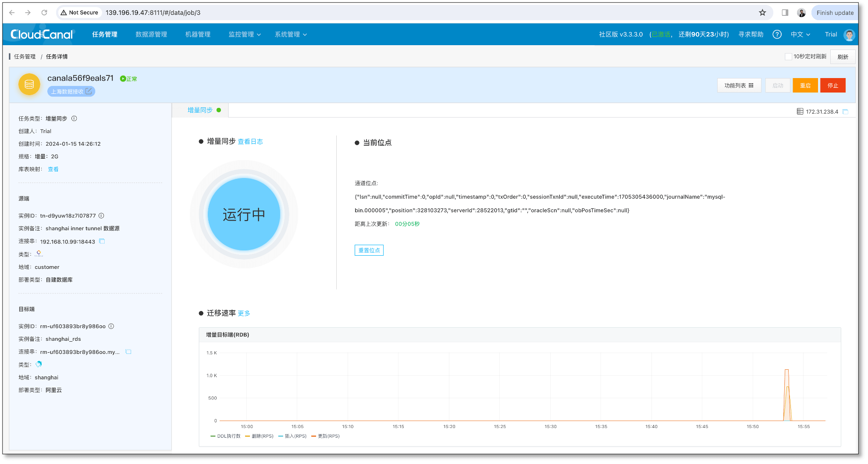Open 查看日志 beside 增量同步
Screen dimensions: 868x464
coord(250,141)
